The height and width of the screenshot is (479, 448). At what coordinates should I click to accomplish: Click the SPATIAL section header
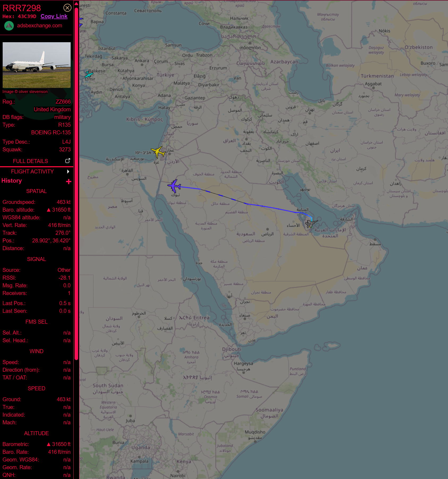click(36, 191)
